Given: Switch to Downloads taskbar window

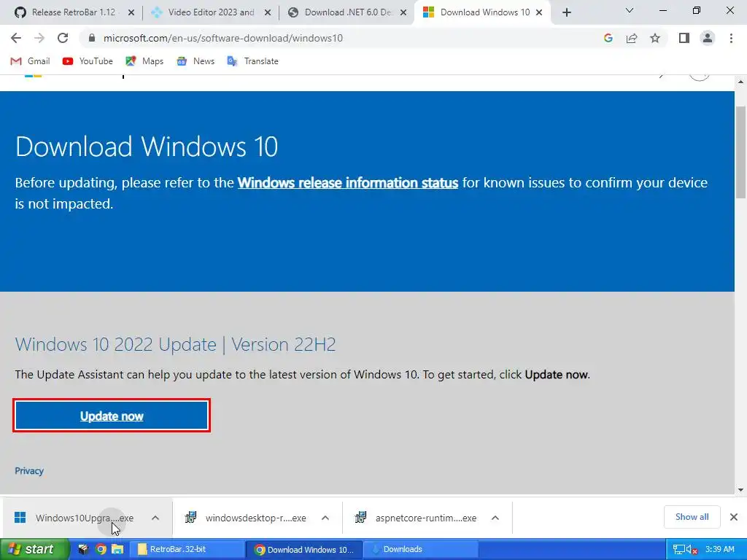Looking at the screenshot, I should coord(422,549).
